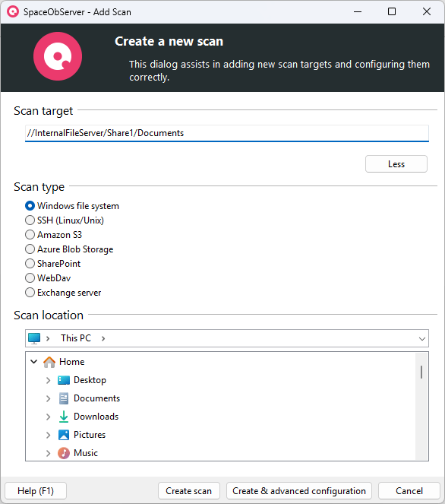The image size is (445, 504).
Task: Click the Home folder icon
Action: pyautogui.click(x=49, y=362)
